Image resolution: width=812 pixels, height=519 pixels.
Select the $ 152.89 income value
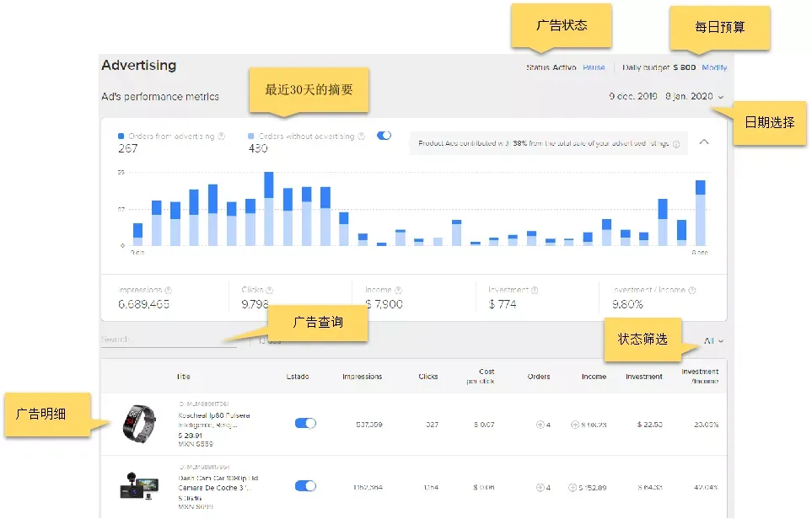(x=593, y=488)
